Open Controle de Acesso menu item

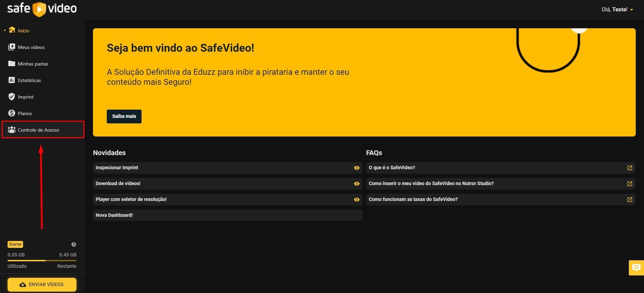(x=38, y=130)
